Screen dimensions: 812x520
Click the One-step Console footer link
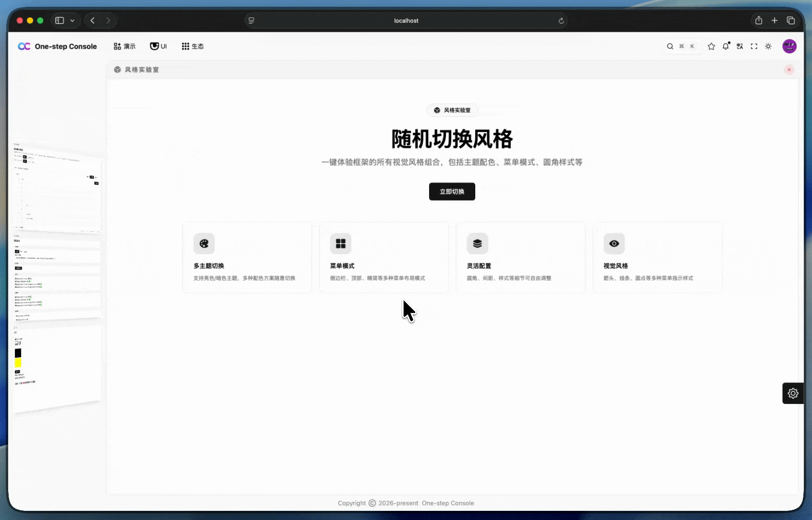(448, 503)
